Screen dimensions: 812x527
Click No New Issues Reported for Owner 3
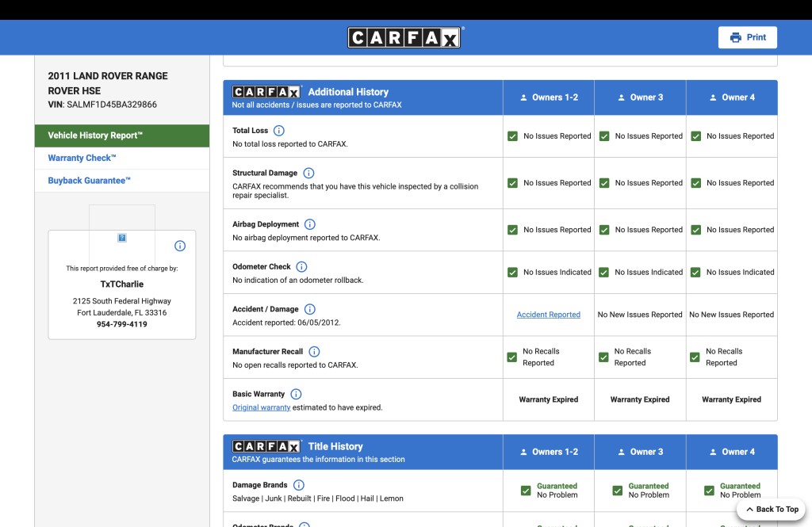tap(640, 315)
